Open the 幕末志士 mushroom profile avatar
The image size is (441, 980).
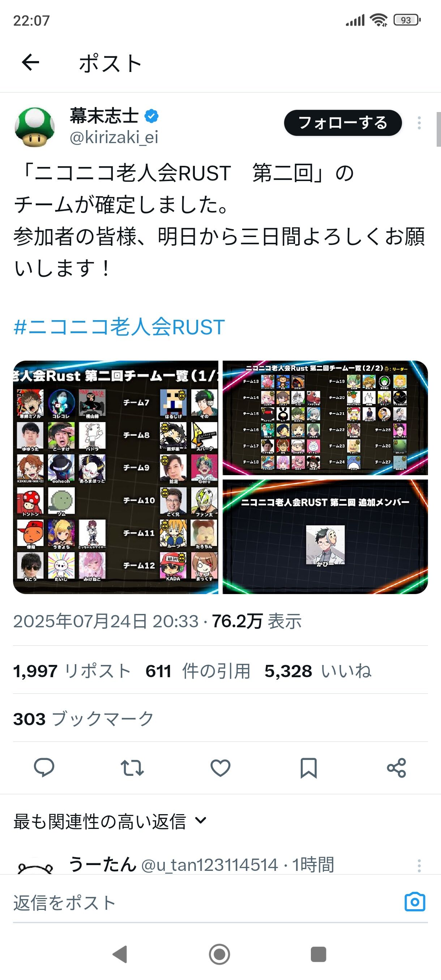point(35,127)
